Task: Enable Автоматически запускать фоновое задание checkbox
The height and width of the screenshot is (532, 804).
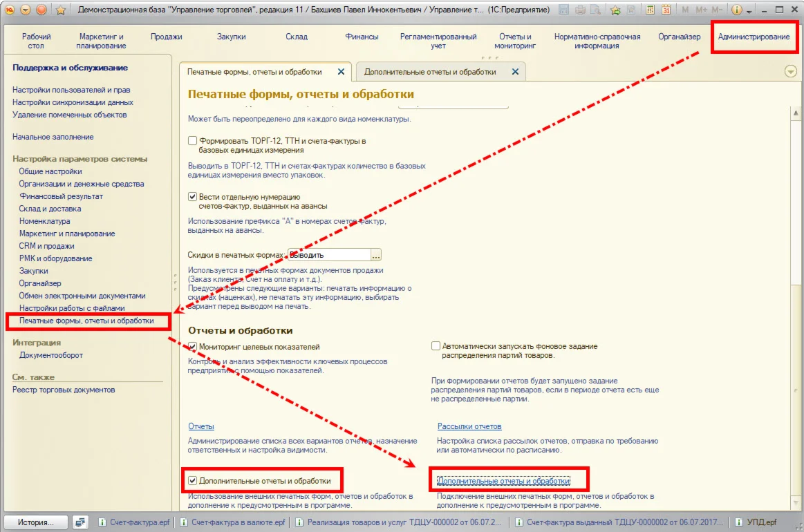Action: [436, 346]
